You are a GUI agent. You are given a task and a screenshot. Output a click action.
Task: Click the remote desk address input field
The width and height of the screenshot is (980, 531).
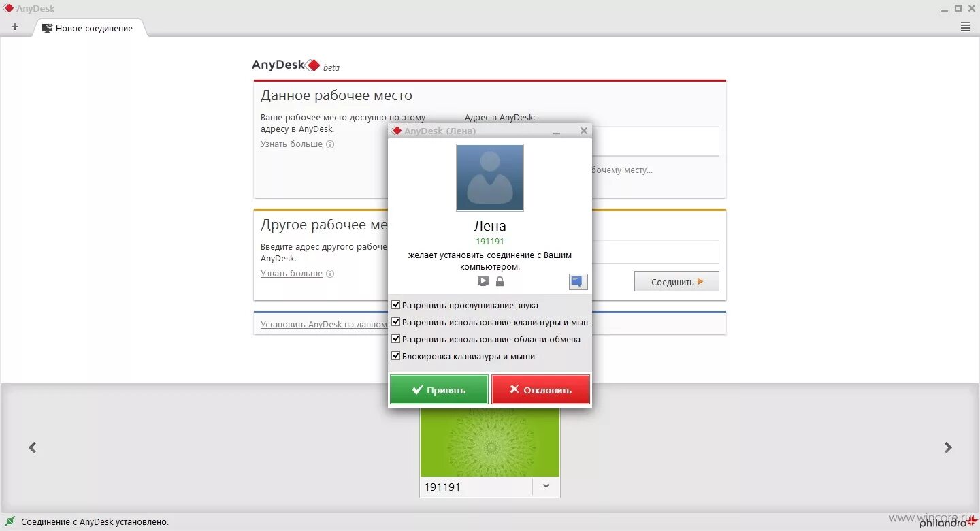(x=655, y=252)
